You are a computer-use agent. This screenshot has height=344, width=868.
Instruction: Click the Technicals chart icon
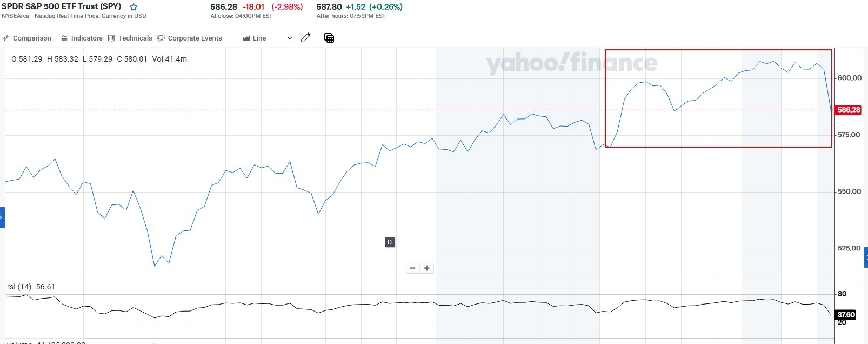[x=111, y=38]
